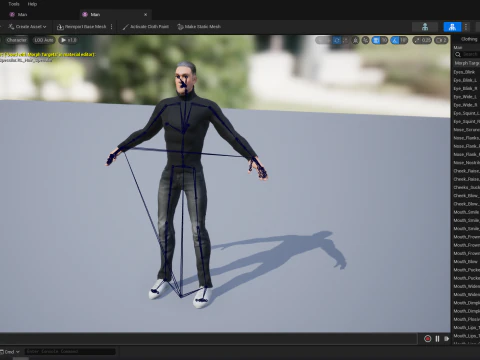The image size is (480, 360).
Task: Open the rotation snap angle dropdown
Action: pos(404,40)
